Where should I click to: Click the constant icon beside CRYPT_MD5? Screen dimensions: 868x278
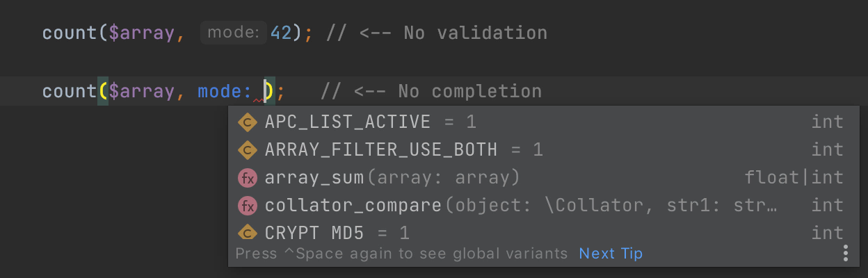click(247, 233)
